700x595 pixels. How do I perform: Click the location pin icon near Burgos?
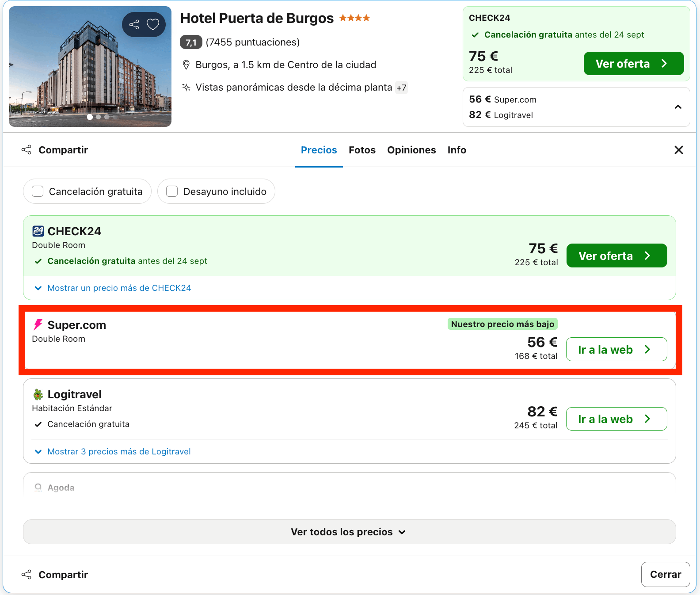point(186,65)
